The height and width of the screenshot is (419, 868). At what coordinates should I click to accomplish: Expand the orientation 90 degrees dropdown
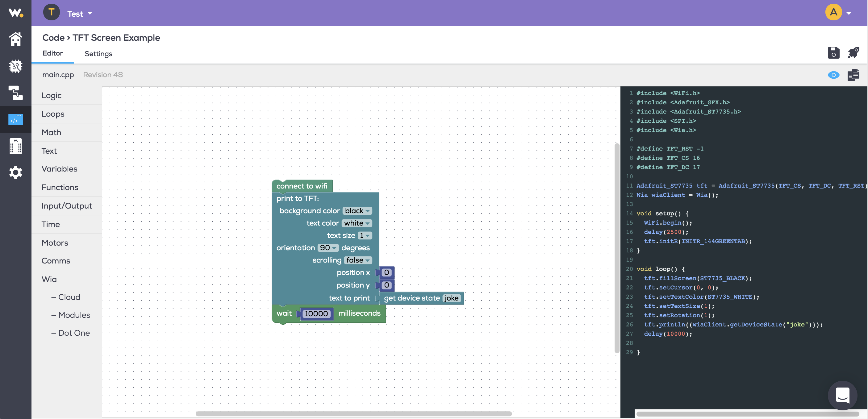coord(328,248)
